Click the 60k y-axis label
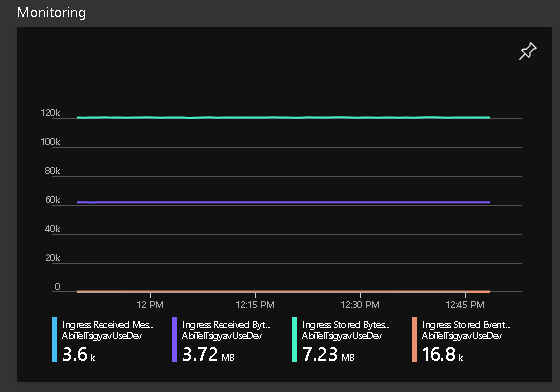Viewport: 560px width, 392px height. click(x=52, y=200)
